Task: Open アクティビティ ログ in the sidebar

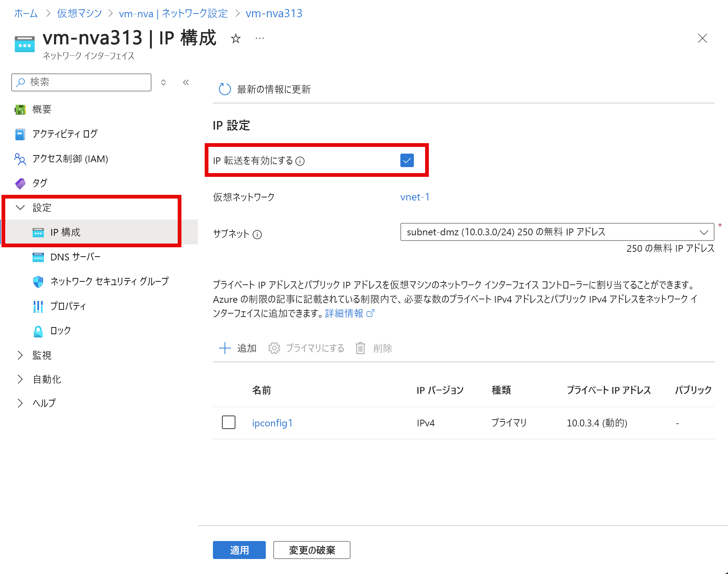Action: tap(65, 134)
